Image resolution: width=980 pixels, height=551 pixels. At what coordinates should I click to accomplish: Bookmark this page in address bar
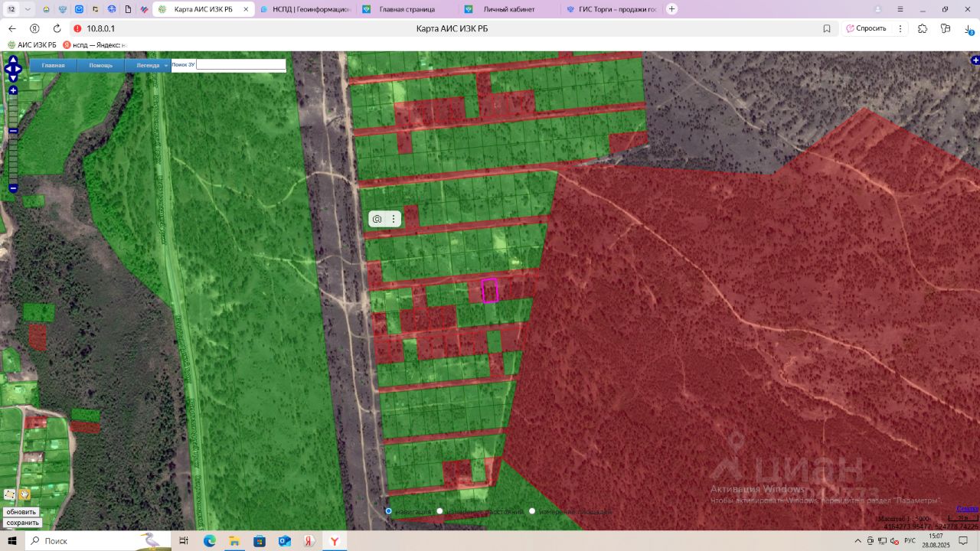click(827, 28)
